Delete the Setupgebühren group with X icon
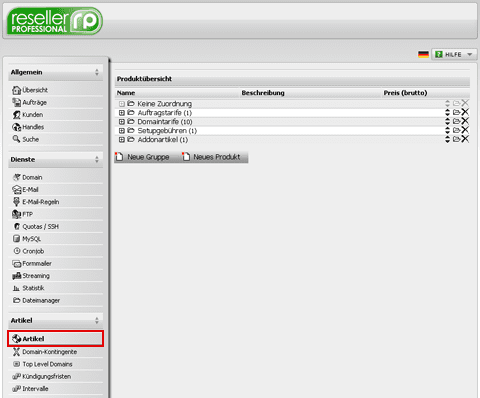Viewport: 480px width, 398px height. pos(465,130)
